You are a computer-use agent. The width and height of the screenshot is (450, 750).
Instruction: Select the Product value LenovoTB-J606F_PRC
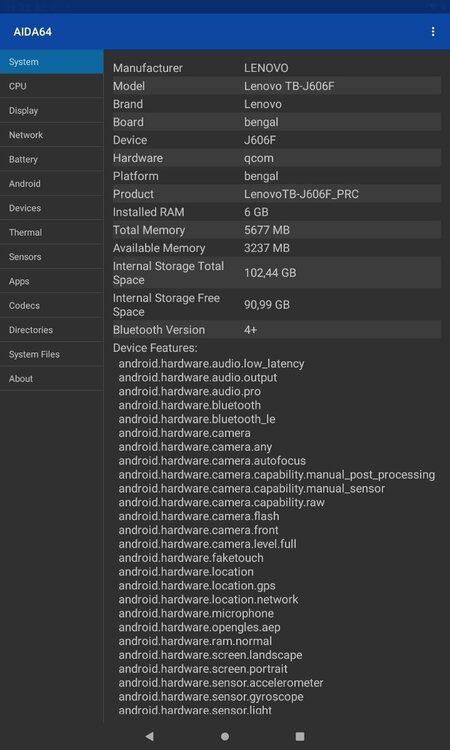coord(302,194)
